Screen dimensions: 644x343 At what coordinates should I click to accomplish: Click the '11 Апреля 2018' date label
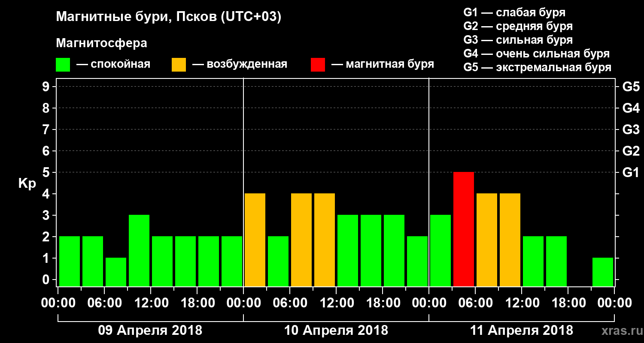(x=522, y=331)
